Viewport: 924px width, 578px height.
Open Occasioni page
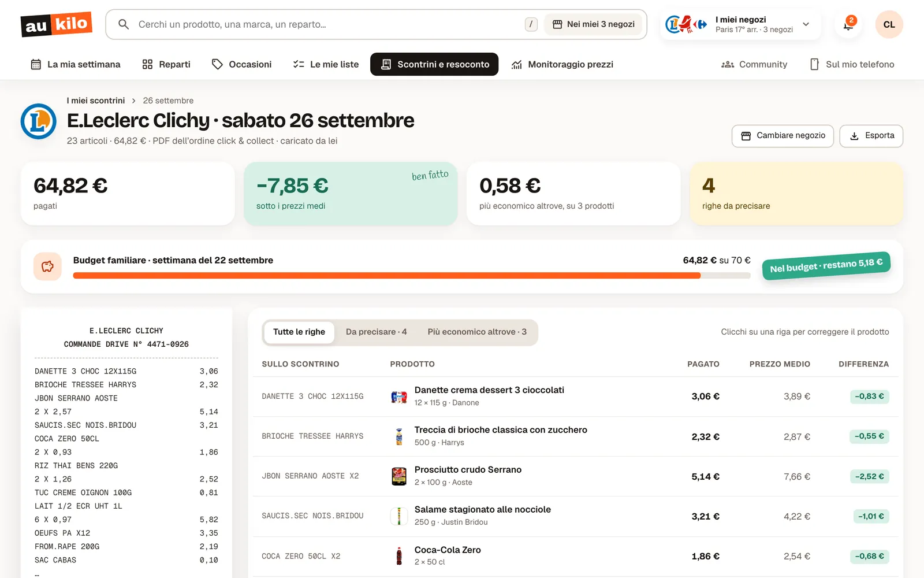241,64
